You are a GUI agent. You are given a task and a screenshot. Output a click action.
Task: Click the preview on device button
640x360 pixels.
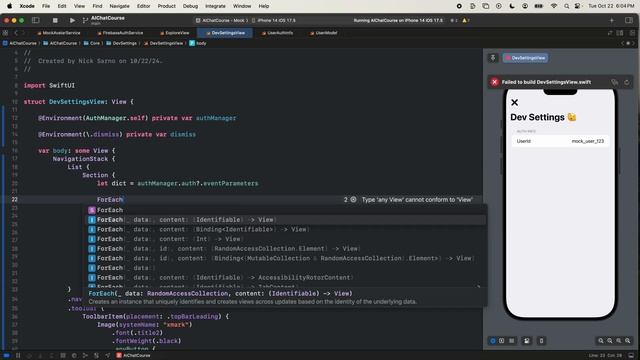541,341
